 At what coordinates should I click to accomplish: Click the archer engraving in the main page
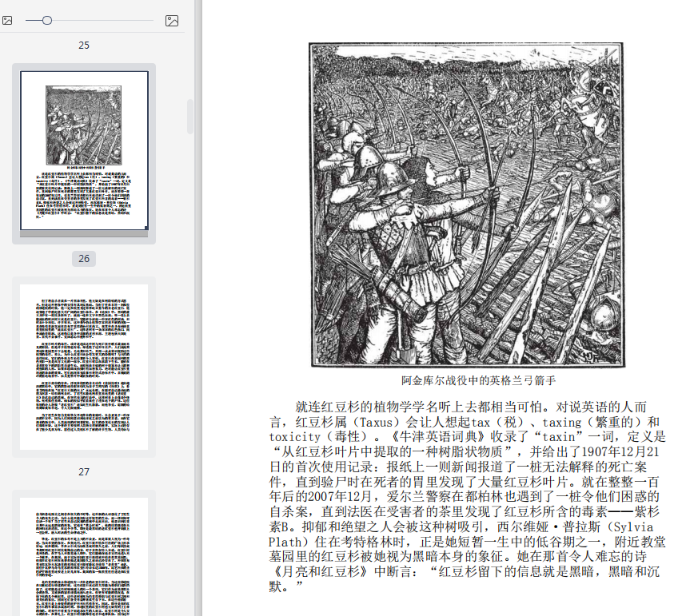click(x=466, y=205)
